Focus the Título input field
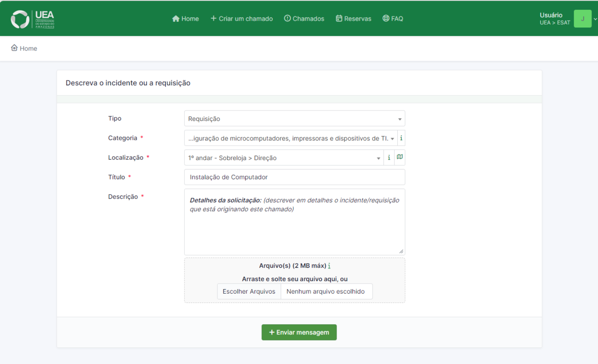Image resolution: width=598 pixels, height=364 pixels. point(294,177)
